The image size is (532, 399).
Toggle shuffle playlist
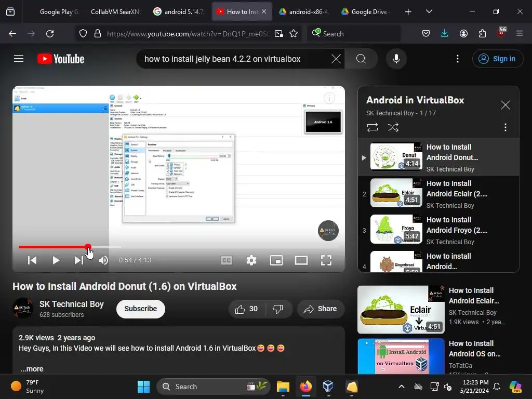point(393,127)
